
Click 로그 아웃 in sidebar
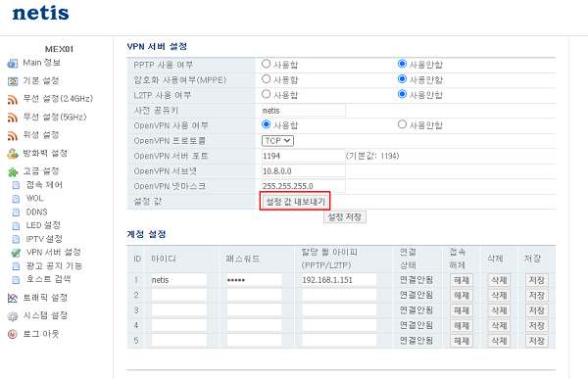tap(41, 334)
